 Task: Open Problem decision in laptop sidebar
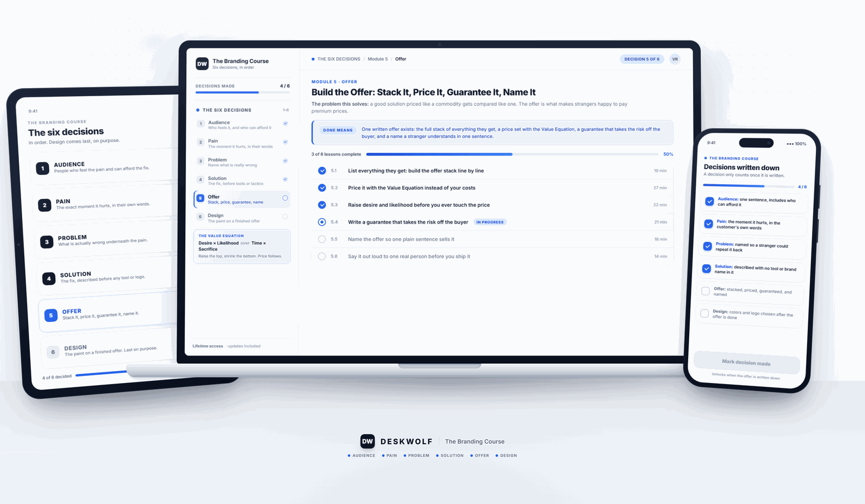(x=242, y=162)
